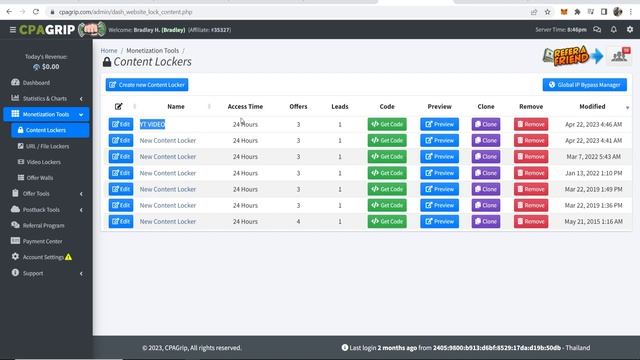The width and height of the screenshot is (640, 360).
Task: Click the share page icon in address bar
Action: pyautogui.click(x=534, y=12)
